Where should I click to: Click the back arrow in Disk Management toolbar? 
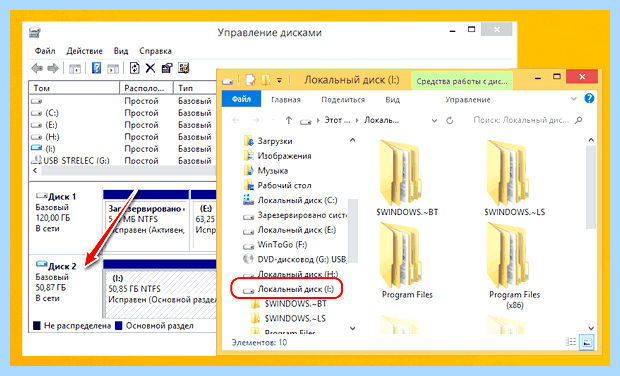[x=37, y=68]
